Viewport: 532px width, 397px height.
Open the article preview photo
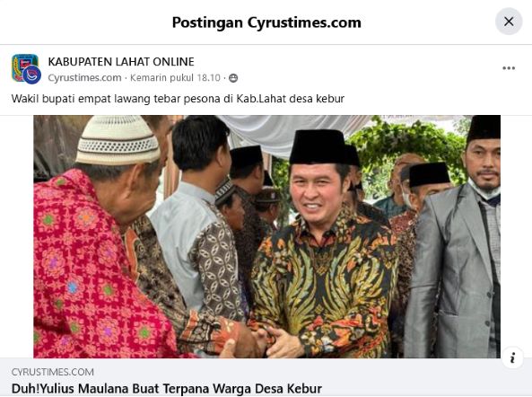tap(266, 236)
